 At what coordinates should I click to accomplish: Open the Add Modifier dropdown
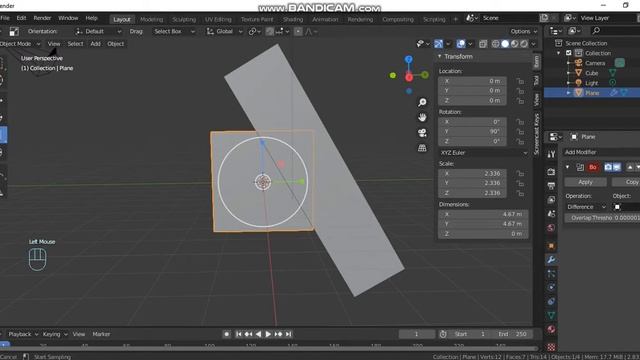pyautogui.click(x=602, y=152)
